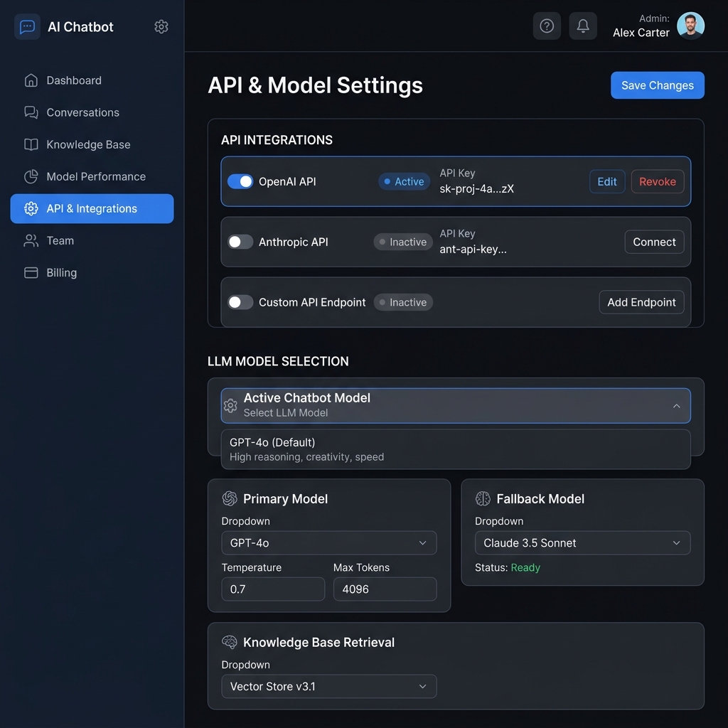728x728 pixels.
Task: Open the Conversations menu item
Action: coord(92,112)
